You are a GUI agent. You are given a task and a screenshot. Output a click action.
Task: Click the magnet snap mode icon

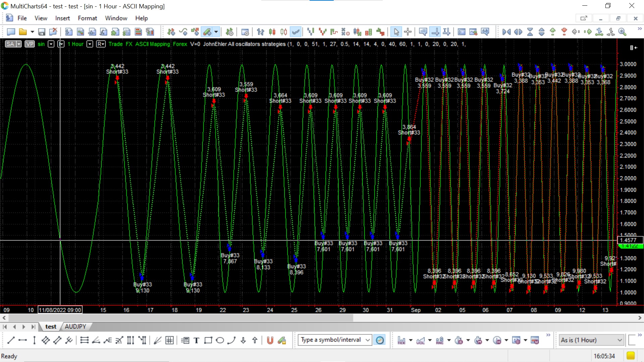pos(270,341)
